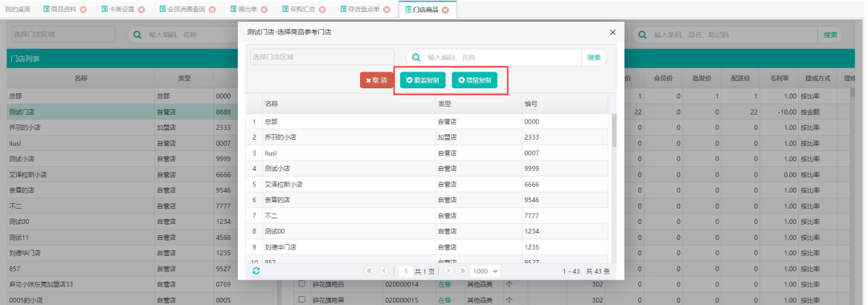Screen dimensions: 868x305
Task: Go to next page in pager
Action: point(448,271)
